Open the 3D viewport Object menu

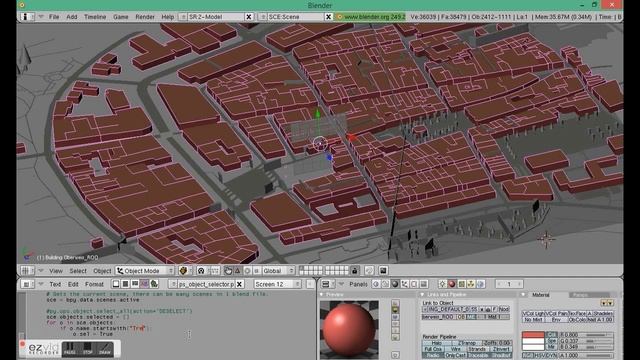pos(102,271)
